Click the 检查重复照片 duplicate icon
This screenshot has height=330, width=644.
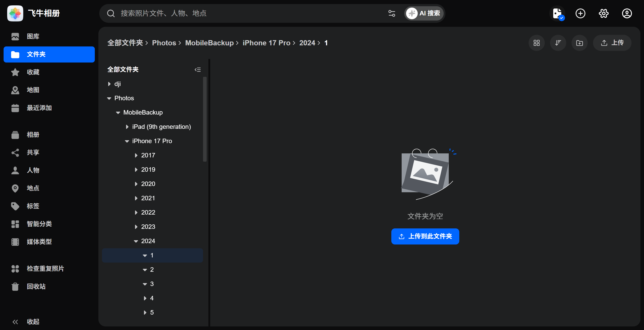tap(15, 269)
